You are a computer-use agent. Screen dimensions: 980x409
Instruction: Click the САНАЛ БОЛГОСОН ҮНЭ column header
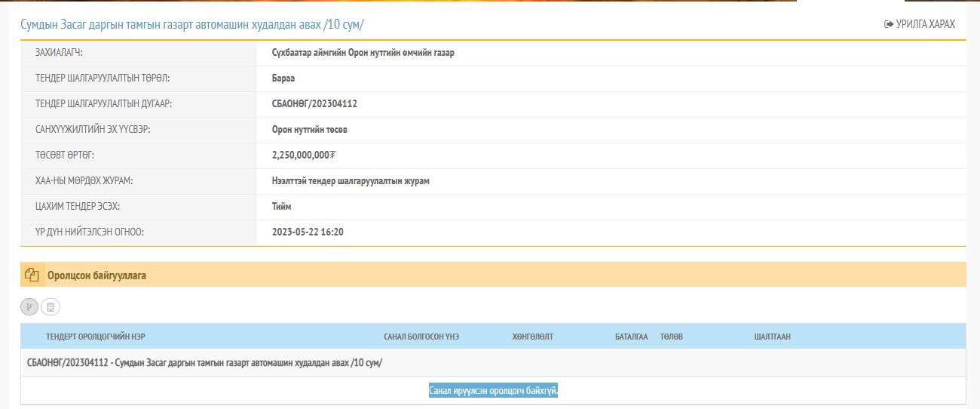point(421,337)
